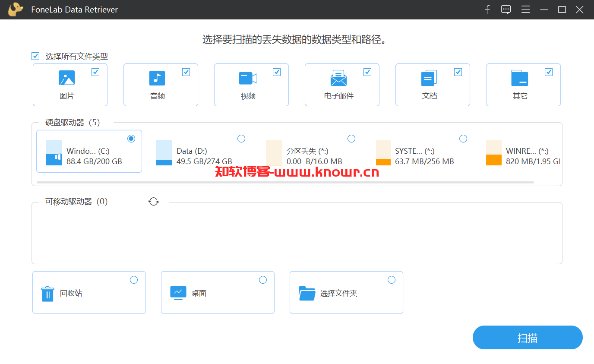The height and width of the screenshot is (364, 594).
Task: Uncheck the 电子邮件 file type checkbox
Action: click(367, 72)
